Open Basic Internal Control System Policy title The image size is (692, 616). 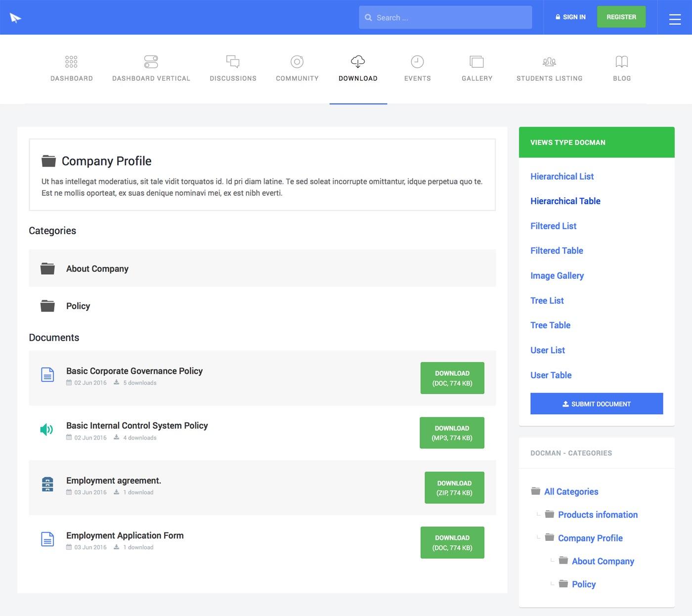click(x=137, y=426)
